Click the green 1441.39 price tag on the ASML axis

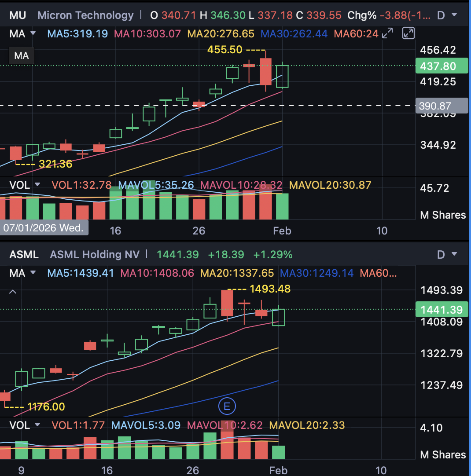pos(442,310)
